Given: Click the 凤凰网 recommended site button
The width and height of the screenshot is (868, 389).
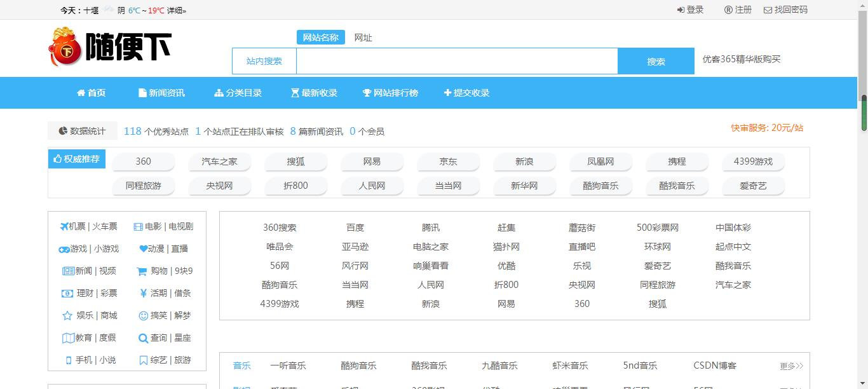Looking at the screenshot, I should [601, 161].
